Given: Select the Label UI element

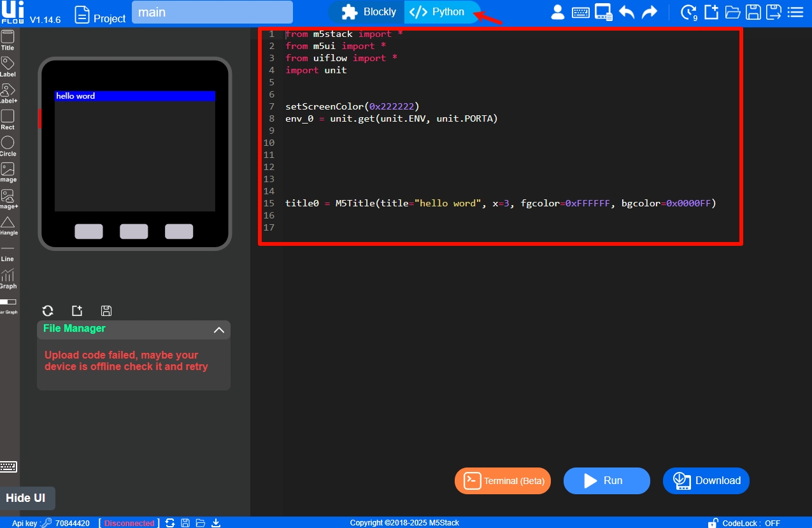Looking at the screenshot, I should 8,67.
